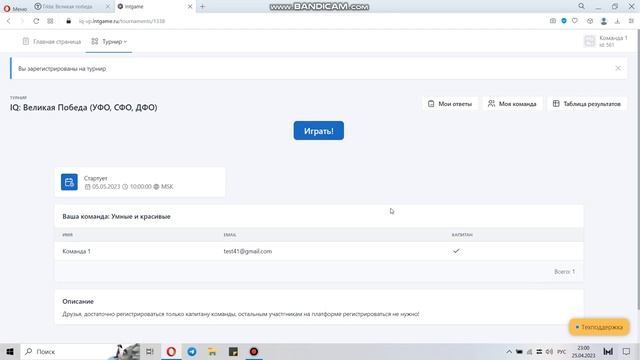This screenshot has width=640, height=360.
Task: Close the intgame browser tab
Action: click(x=190, y=7)
